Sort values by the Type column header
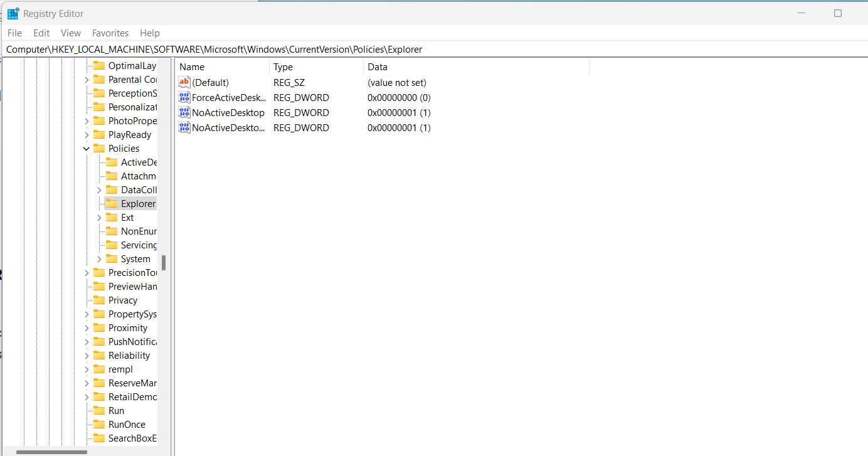This screenshot has width=868, height=456. click(x=316, y=66)
